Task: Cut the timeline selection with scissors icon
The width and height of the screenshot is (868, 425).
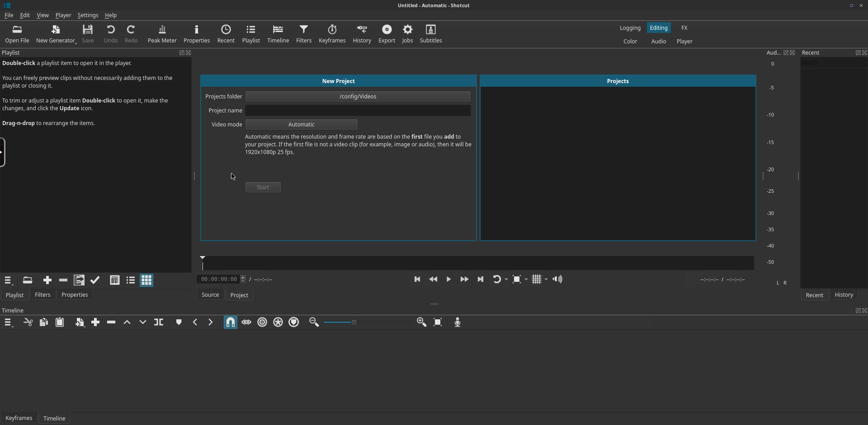Action: [x=28, y=322]
